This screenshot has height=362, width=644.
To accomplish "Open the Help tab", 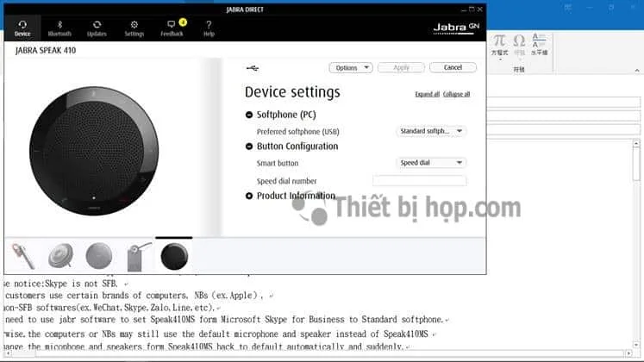I will tap(209, 28).
